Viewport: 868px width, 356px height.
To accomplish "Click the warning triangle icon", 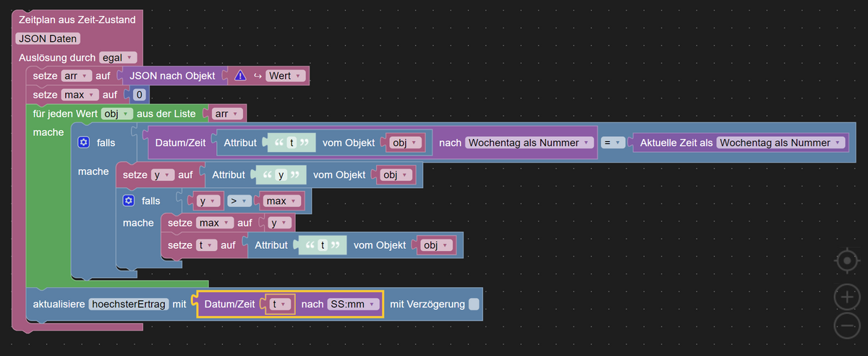I will (240, 75).
